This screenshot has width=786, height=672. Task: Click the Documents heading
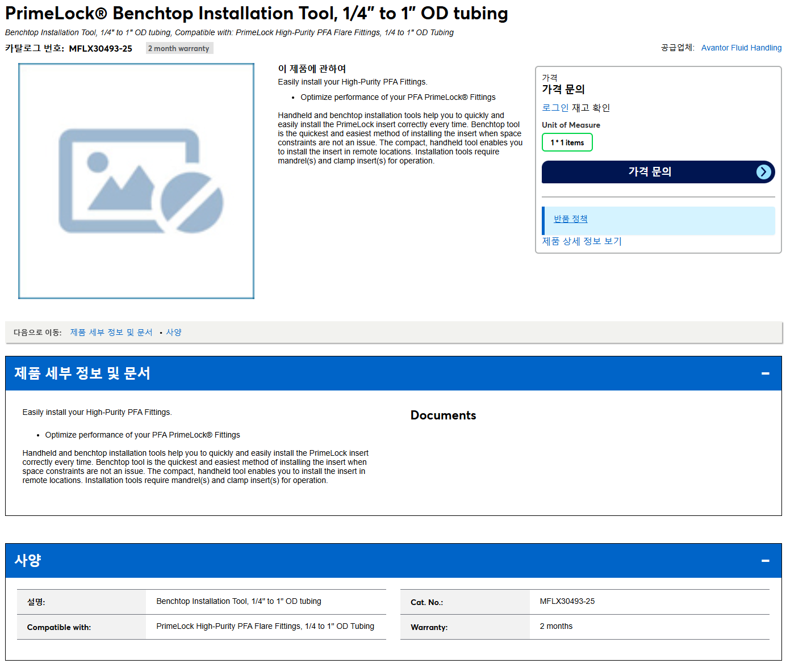click(x=443, y=415)
